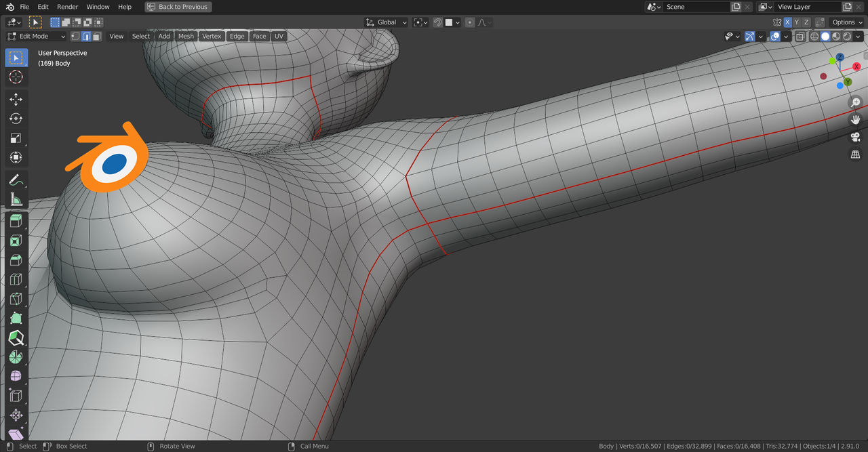Toggle X-ray view
The height and width of the screenshot is (452, 868).
[x=800, y=37]
